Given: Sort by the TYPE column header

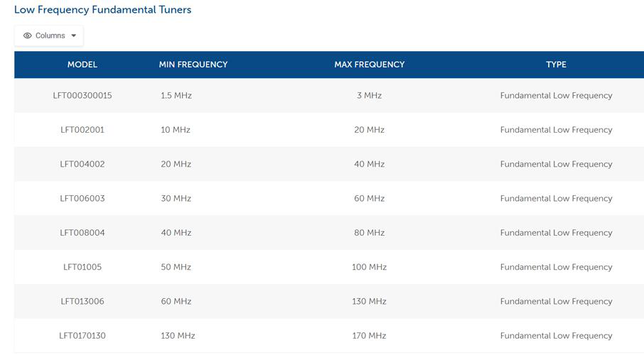Looking at the screenshot, I should coord(556,65).
